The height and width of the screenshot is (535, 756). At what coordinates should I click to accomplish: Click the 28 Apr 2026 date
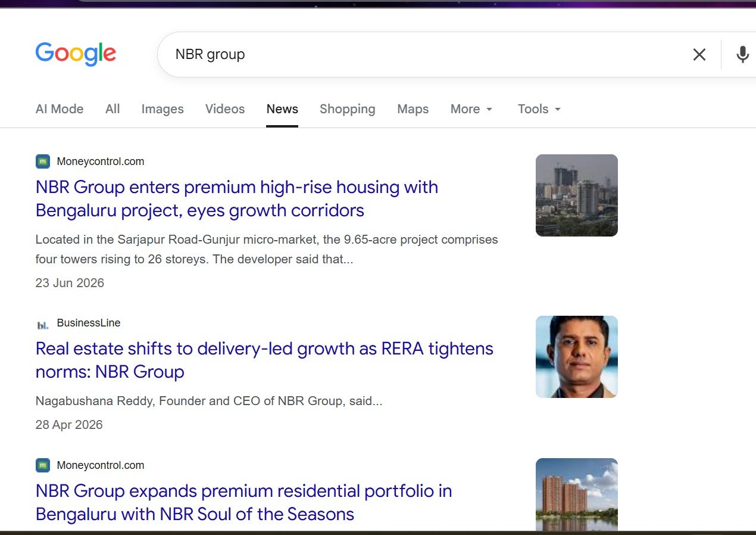pos(69,425)
